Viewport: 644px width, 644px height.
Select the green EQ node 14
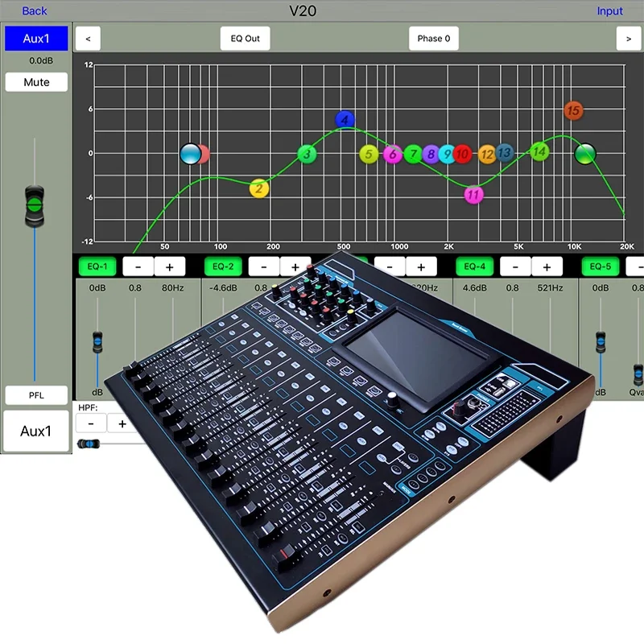(539, 151)
